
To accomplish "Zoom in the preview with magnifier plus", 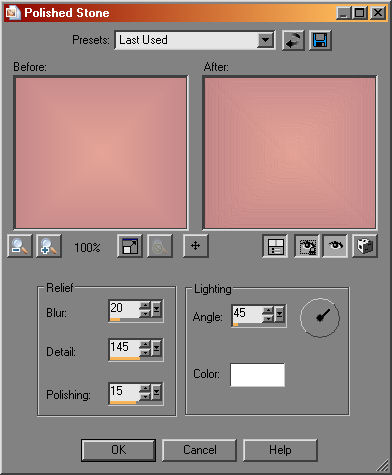I will pyautogui.click(x=49, y=246).
